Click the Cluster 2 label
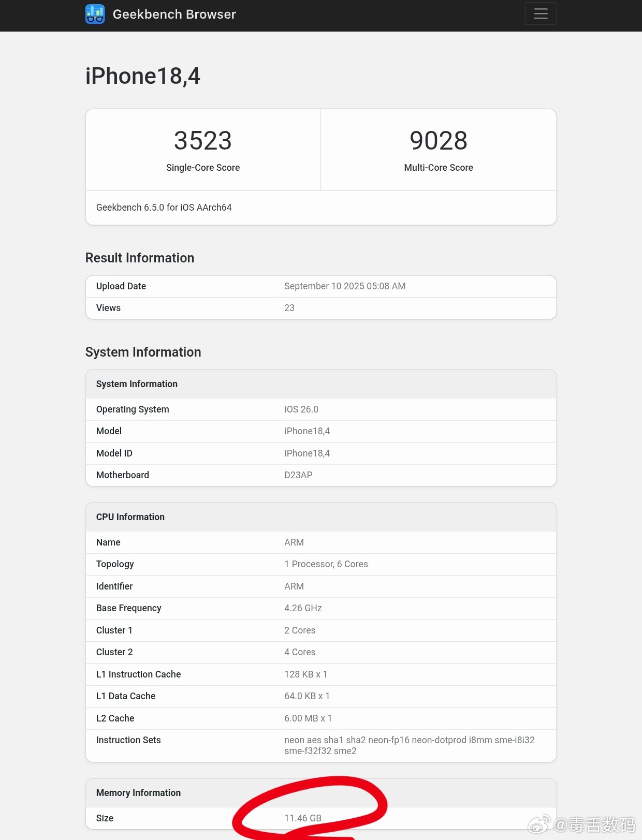Image resolution: width=642 pixels, height=840 pixels. pos(114,652)
